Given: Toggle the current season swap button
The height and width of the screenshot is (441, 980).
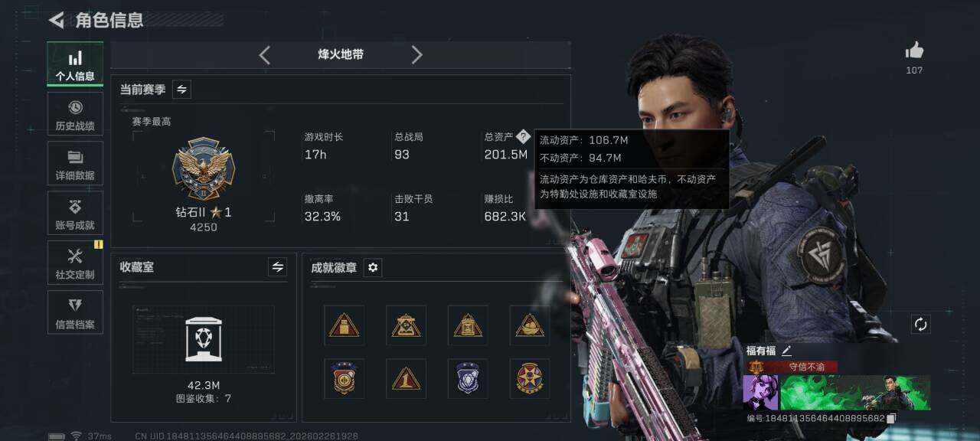Looking at the screenshot, I should tap(181, 90).
